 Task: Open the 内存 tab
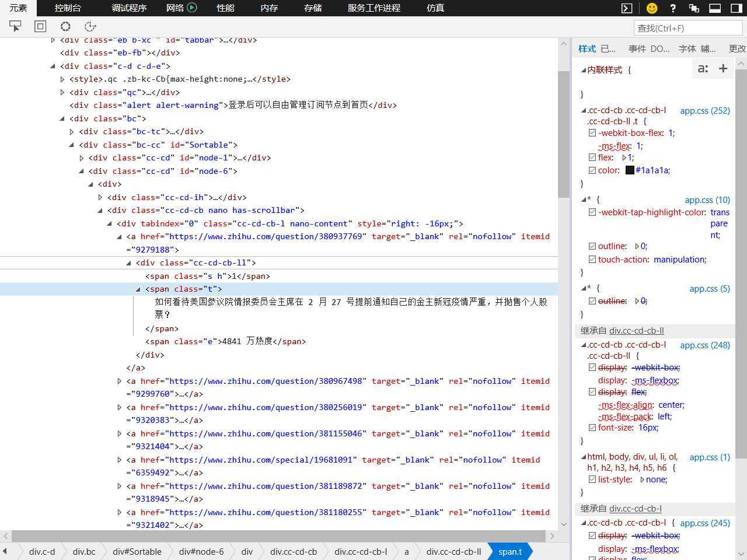pos(269,8)
